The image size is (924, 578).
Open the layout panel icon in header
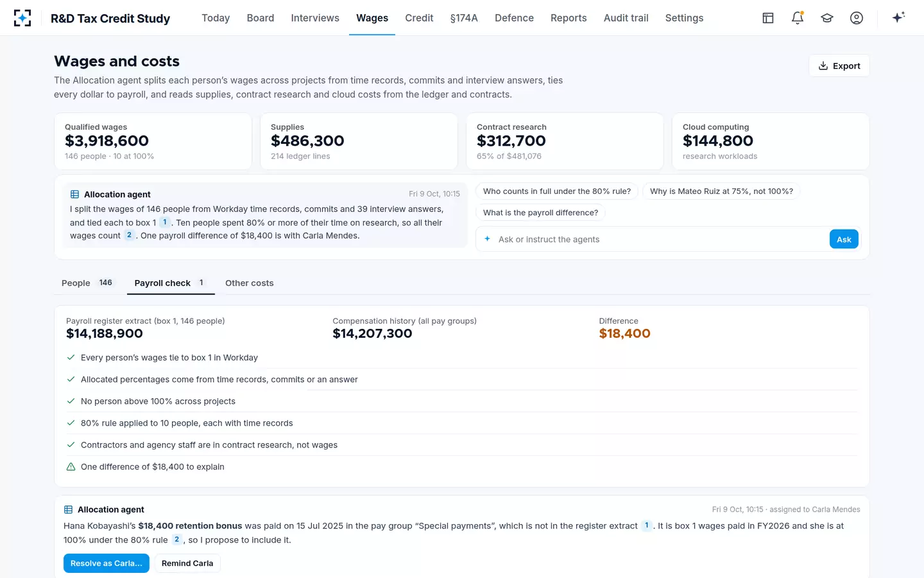coord(768,18)
